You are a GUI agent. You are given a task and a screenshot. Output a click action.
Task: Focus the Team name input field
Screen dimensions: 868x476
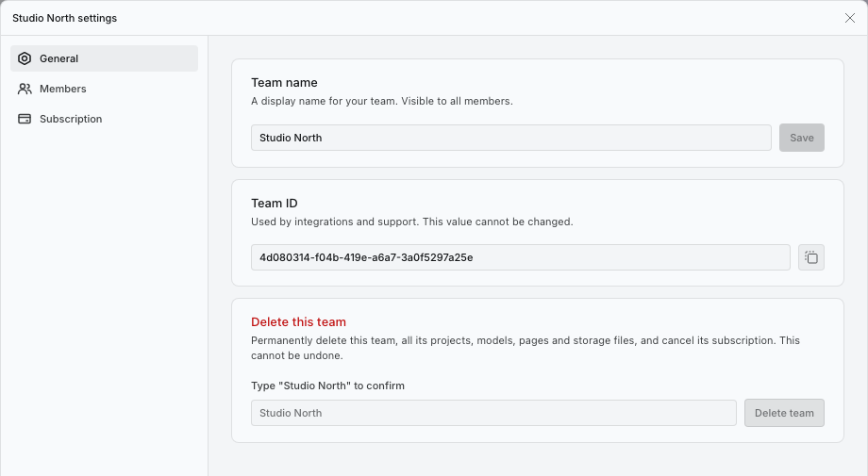tap(511, 138)
